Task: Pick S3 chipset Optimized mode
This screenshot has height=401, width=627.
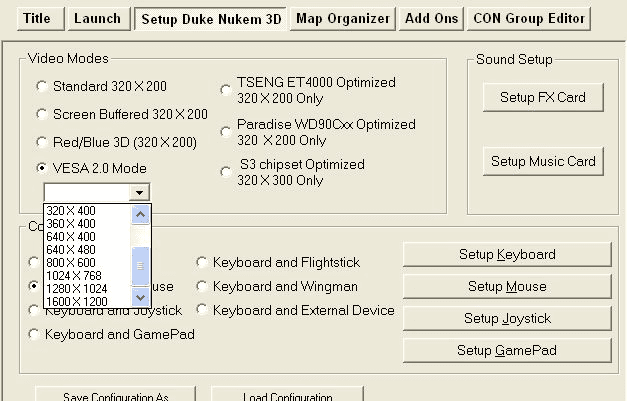Action: tap(226, 172)
